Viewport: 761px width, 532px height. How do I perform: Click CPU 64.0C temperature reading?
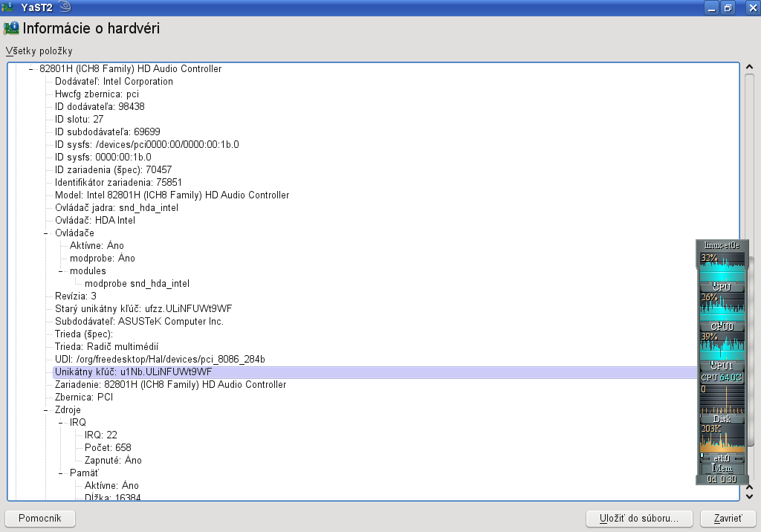click(x=722, y=377)
